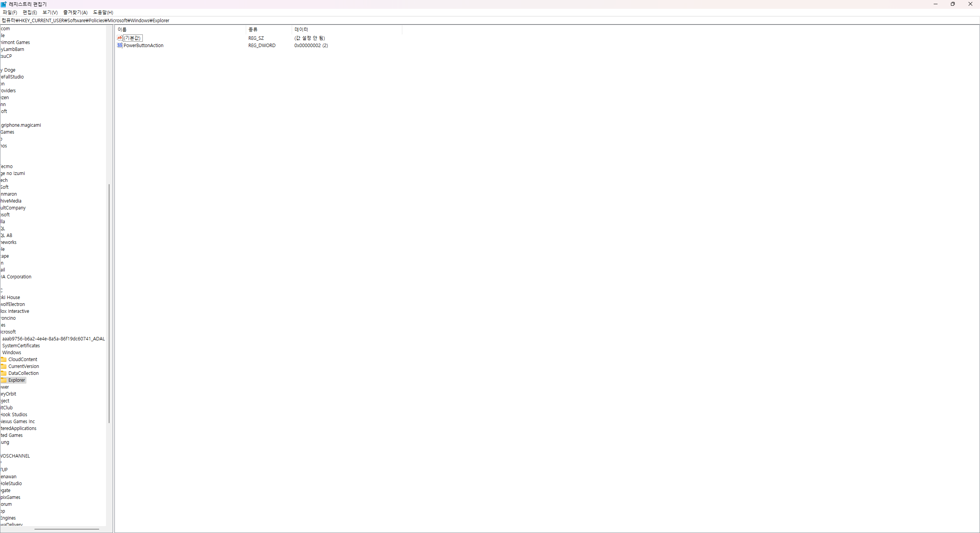The width and height of the screenshot is (980, 533).
Task: Select the aaab9756-b6a2...ADAL key
Action: click(53, 338)
